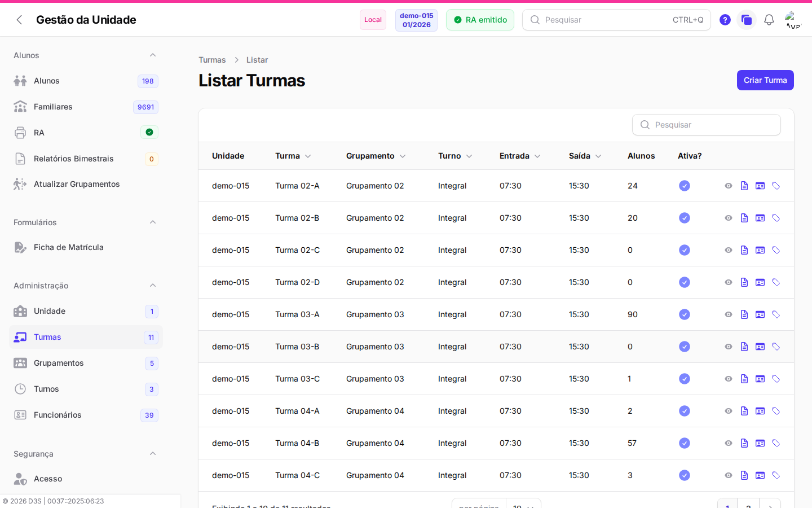Click the tag icon for Turma 02-A

776,186
